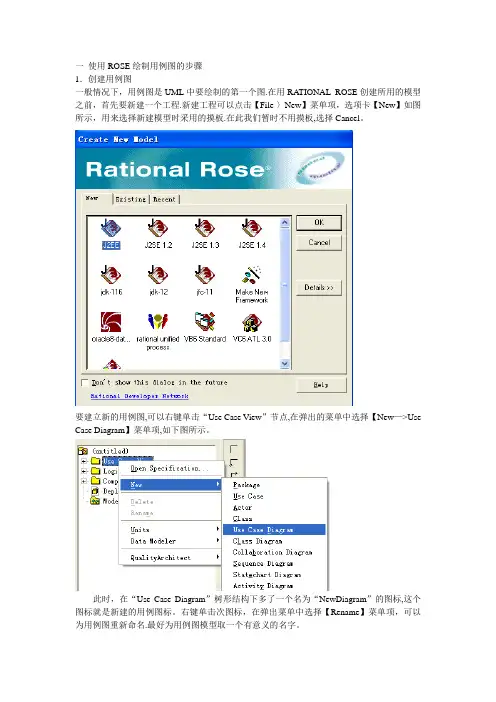Expand the Logical View tree node
Viewport: 496px width, 702px height.
84,471
